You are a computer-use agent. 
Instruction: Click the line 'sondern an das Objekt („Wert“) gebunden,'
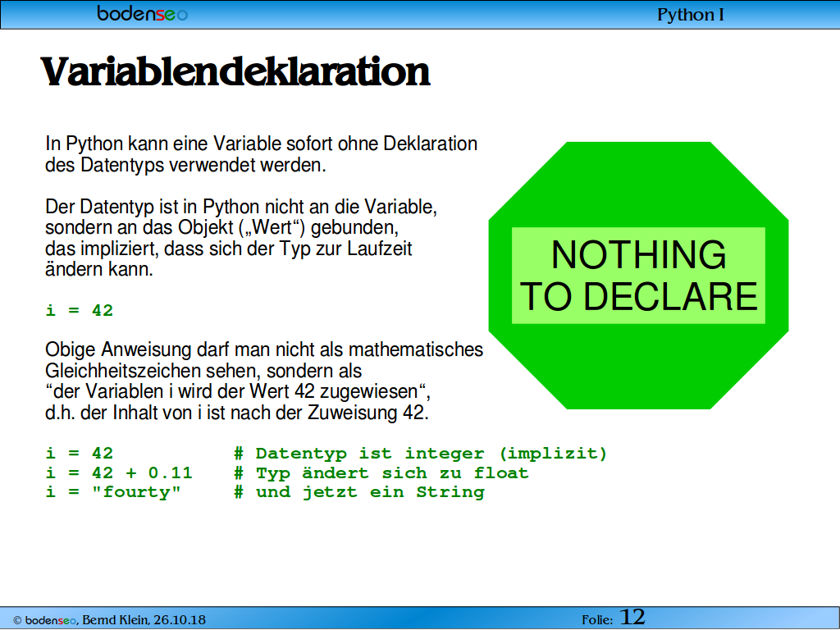click(221, 228)
